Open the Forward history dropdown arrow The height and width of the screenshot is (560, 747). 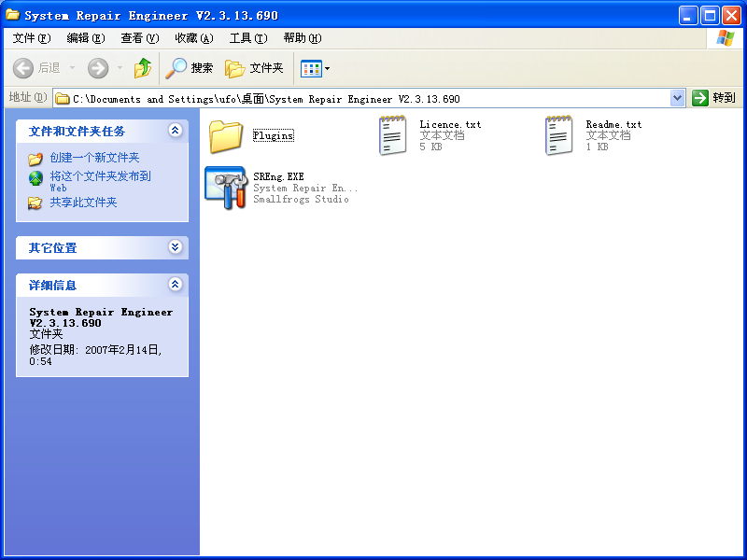(120, 68)
